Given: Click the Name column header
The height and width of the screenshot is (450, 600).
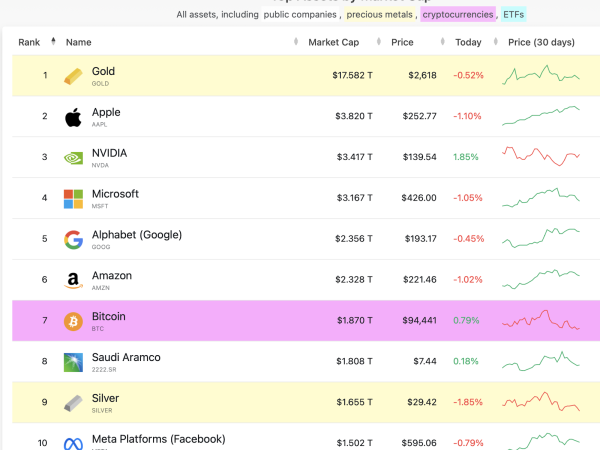Looking at the screenshot, I should click(x=78, y=42).
